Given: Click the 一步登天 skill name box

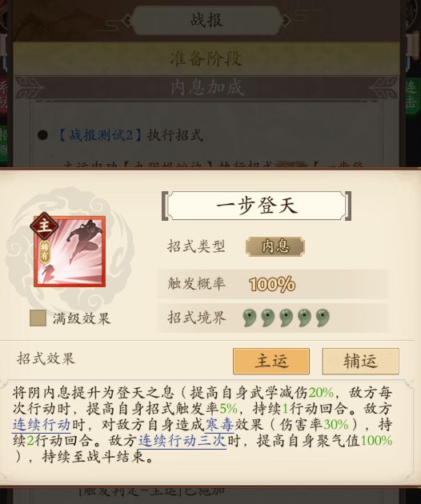Looking at the screenshot, I should click(x=256, y=206).
